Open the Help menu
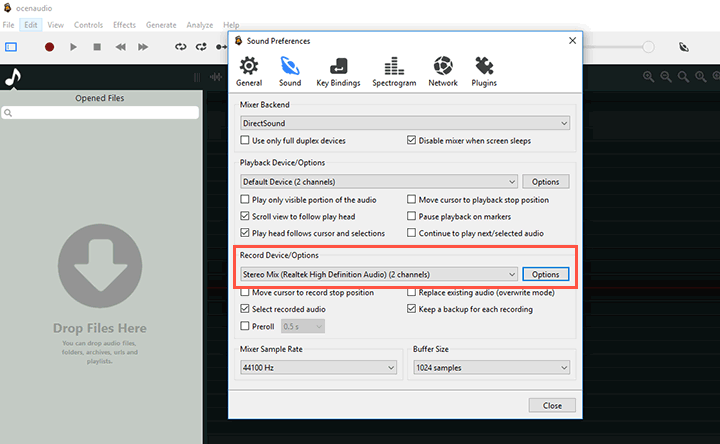Screen dimensions: 720x444 pyautogui.click(x=231, y=25)
